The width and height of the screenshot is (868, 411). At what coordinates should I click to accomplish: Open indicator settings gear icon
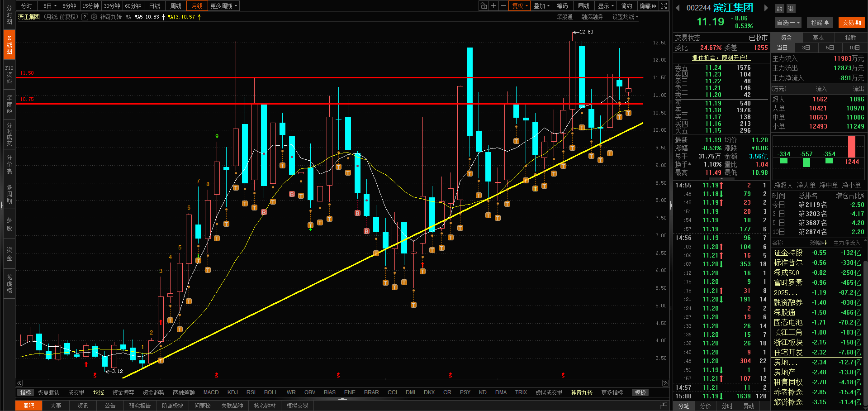(94, 17)
